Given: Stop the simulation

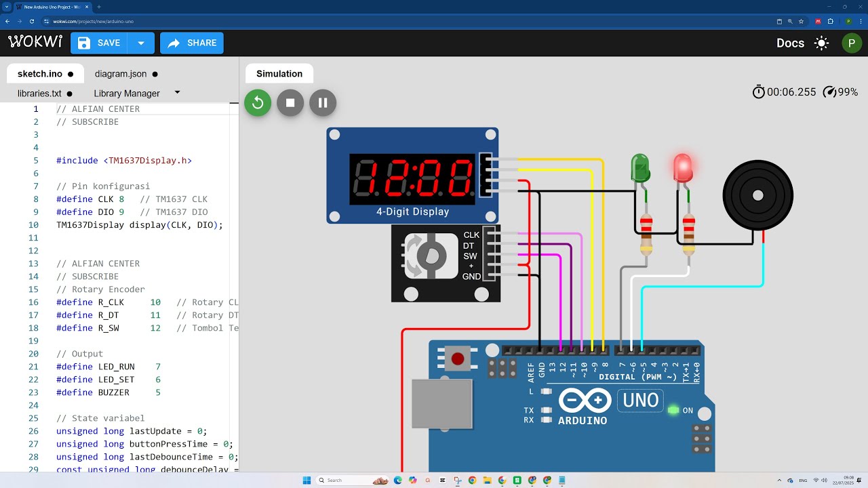Looking at the screenshot, I should (290, 103).
